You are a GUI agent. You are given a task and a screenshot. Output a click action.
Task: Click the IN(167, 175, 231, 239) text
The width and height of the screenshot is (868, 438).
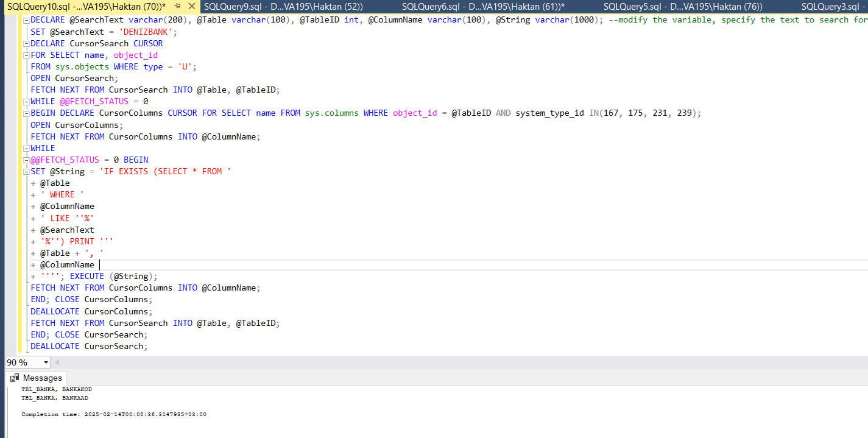pyautogui.click(x=643, y=113)
